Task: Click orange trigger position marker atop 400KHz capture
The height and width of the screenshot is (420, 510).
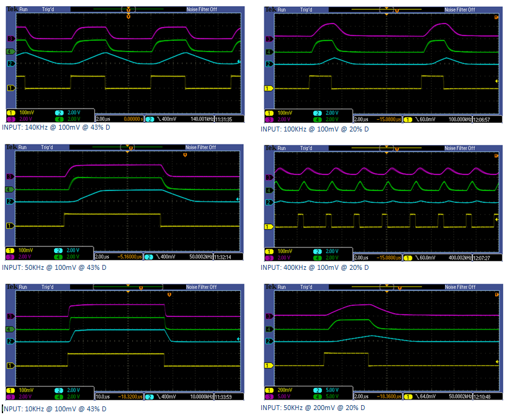Action: [397, 149]
